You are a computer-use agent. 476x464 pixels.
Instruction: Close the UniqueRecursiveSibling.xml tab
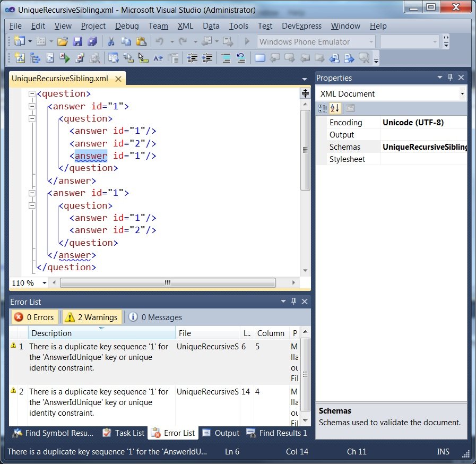point(118,79)
